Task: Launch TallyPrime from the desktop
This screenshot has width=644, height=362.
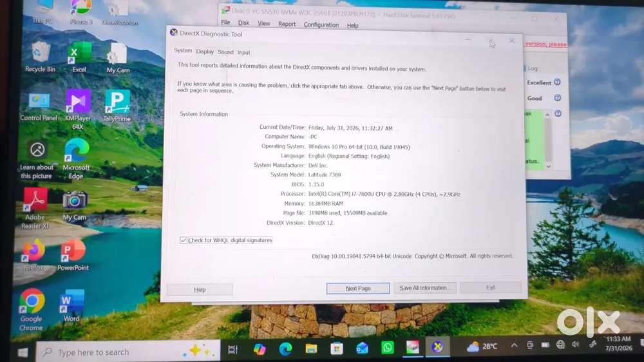Action: click(117, 106)
